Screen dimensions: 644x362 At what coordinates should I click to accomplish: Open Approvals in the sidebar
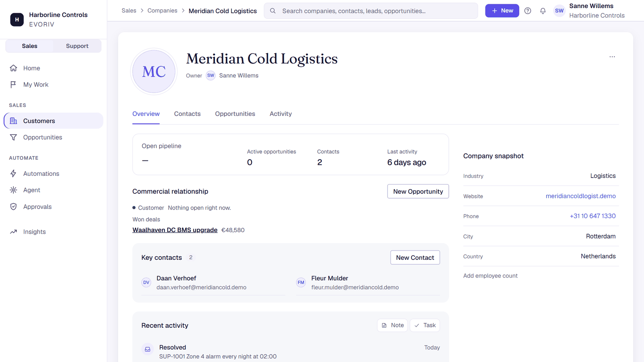click(x=54, y=207)
